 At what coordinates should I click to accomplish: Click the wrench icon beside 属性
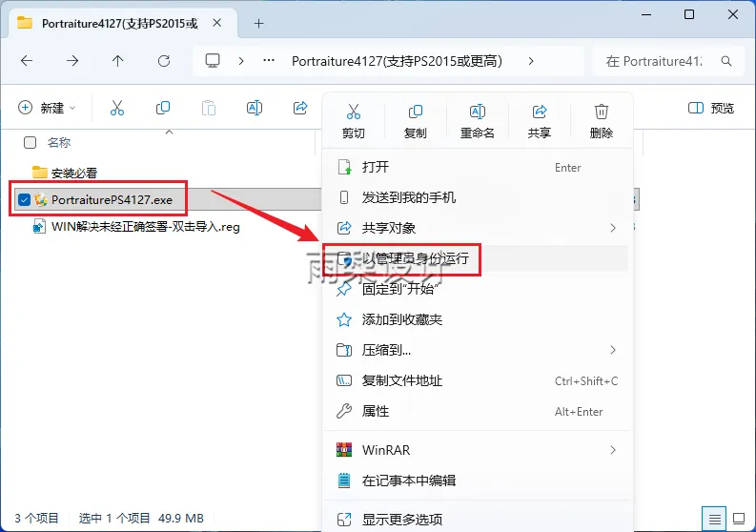pos(344,411)
